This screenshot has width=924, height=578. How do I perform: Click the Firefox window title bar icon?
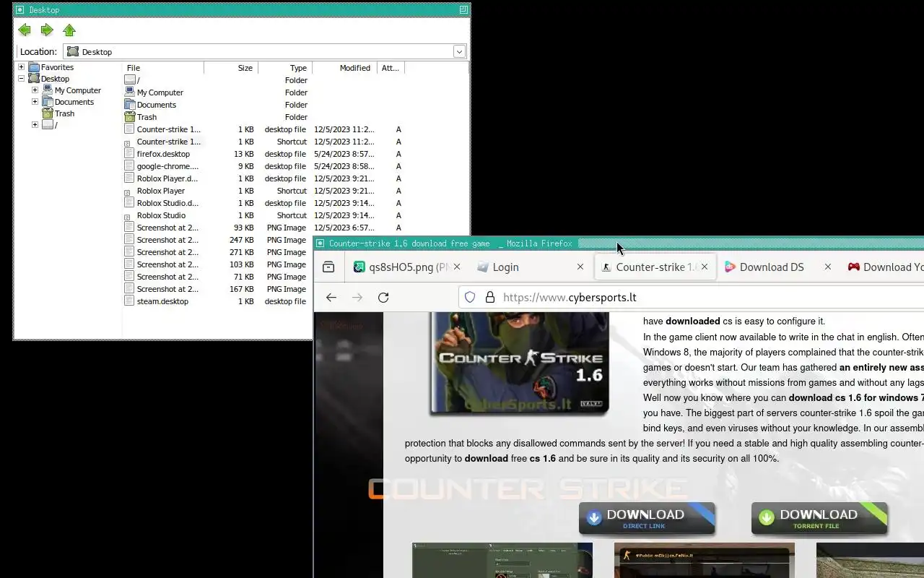pos(321,243)
